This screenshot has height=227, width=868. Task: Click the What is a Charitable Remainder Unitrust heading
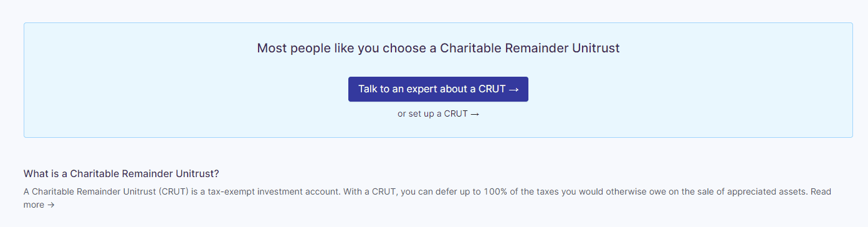(x=122, y=173)
